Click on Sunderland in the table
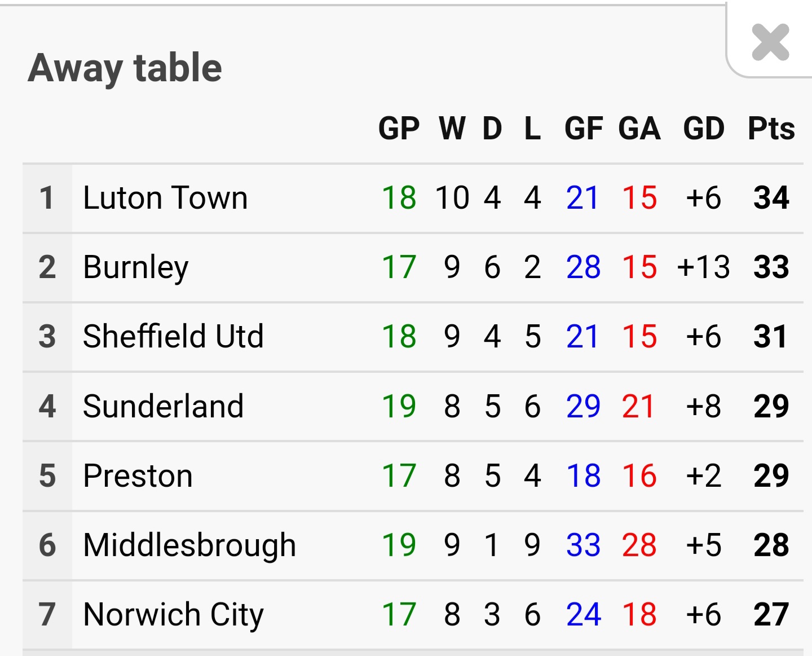The image size is (812, 656). pyautogui.click(x=163, y=406)
